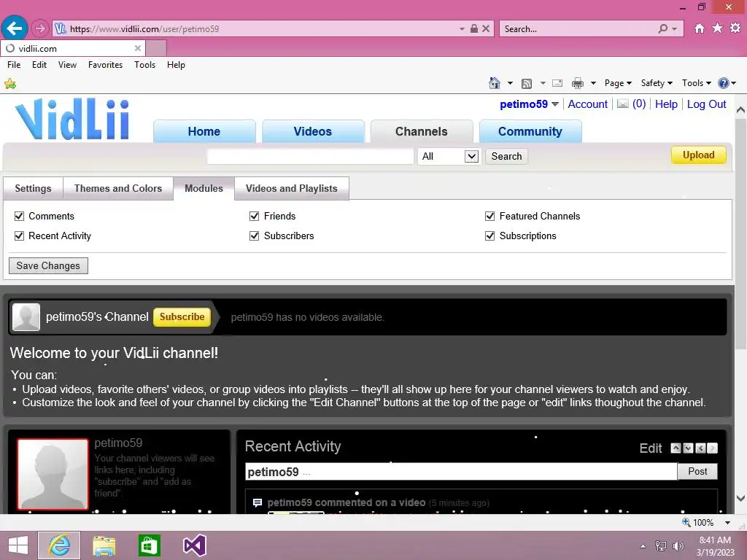Click the zoom level magnifier icon in status bar
The image size is (747, 560).
(686, 522)
